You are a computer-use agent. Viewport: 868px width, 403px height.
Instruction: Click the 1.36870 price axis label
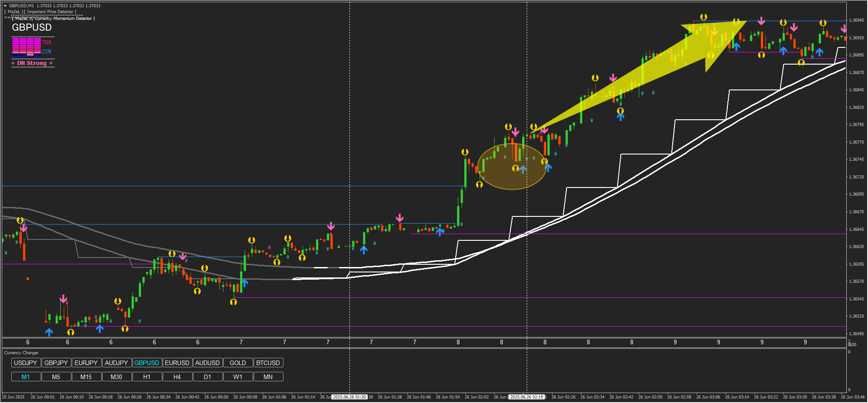tap(856, 73)
